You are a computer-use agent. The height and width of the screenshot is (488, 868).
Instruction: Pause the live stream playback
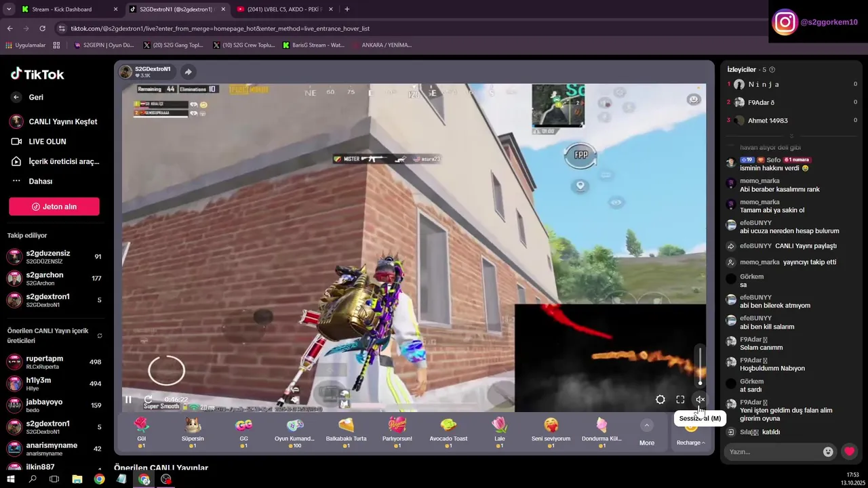click(128, 399)
